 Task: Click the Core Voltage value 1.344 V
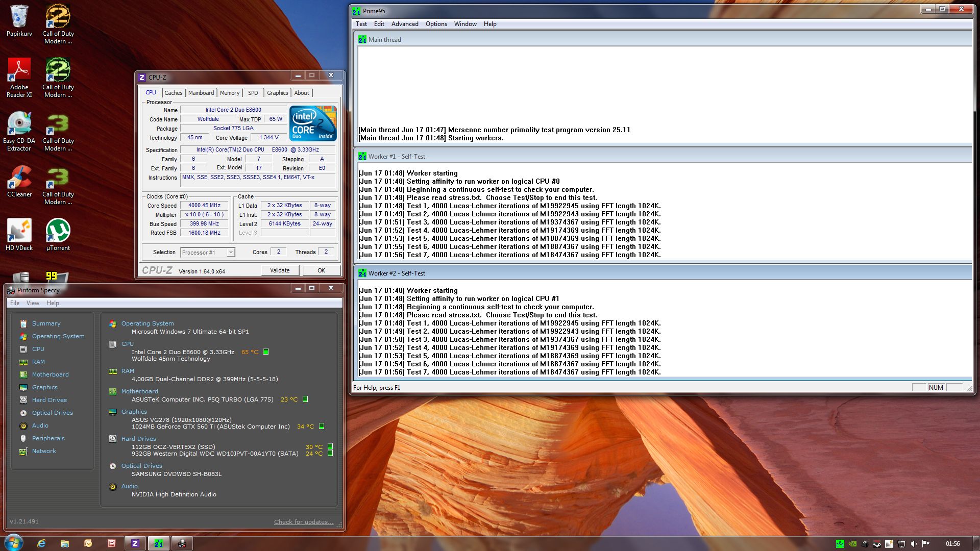pos(269,138)
